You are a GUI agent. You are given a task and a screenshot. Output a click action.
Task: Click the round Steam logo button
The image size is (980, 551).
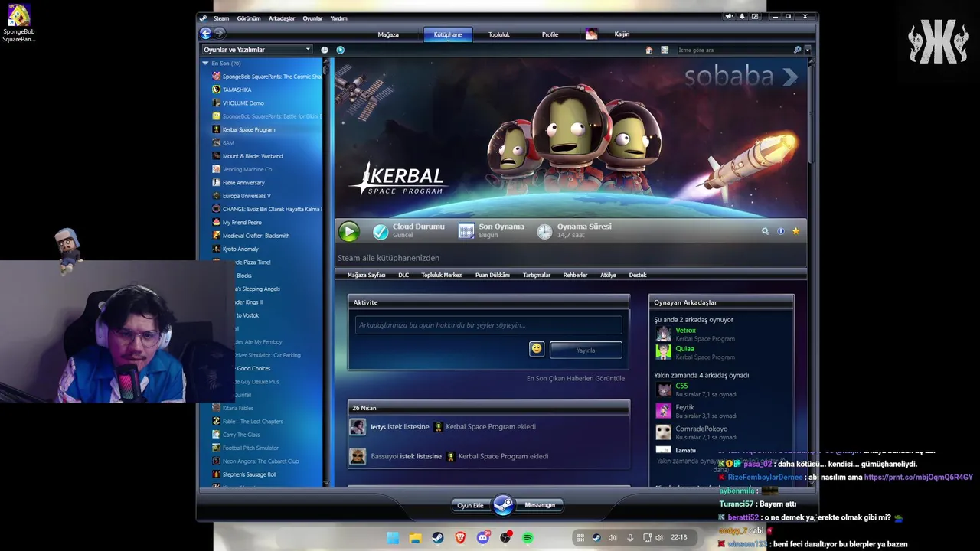click(x=503, y=504)
